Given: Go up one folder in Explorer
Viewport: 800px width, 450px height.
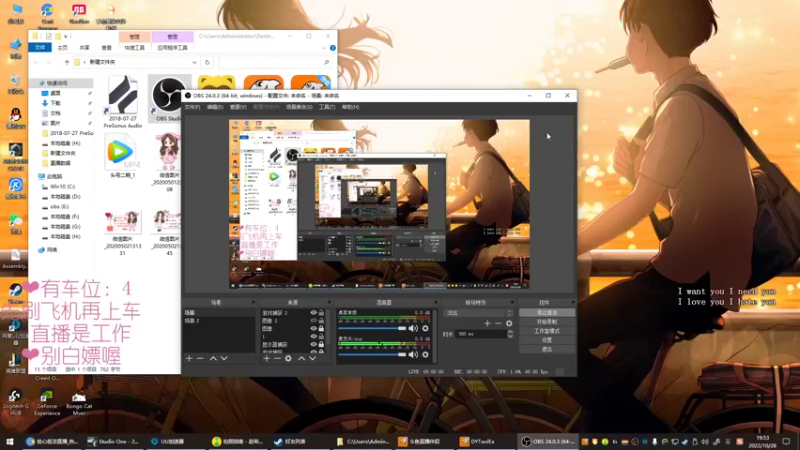Looking at the screenshot, I should coord(67,62).
